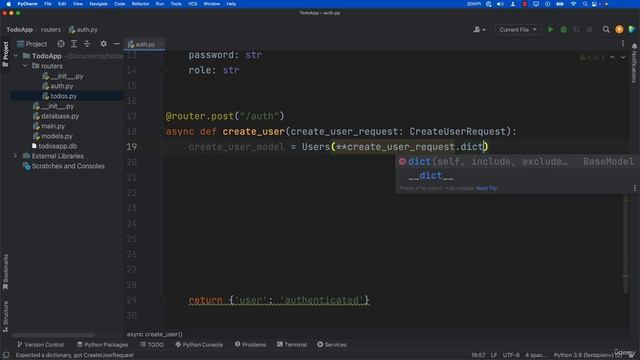Viewport: 640px width, 360px height.
Task: Change UTF-8 file encoding in status bar
Action: coord(511,355)
